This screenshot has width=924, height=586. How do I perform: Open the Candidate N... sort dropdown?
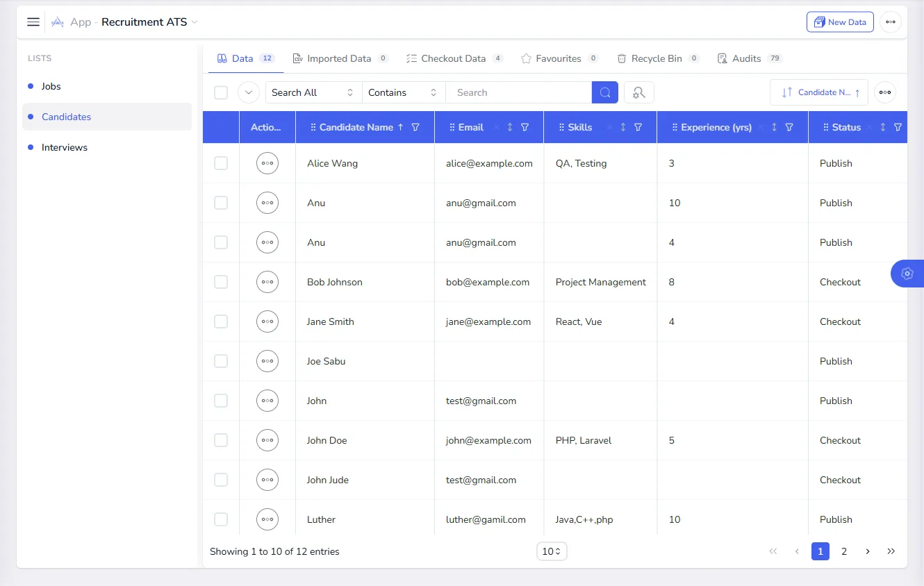[x=819, y=92]
